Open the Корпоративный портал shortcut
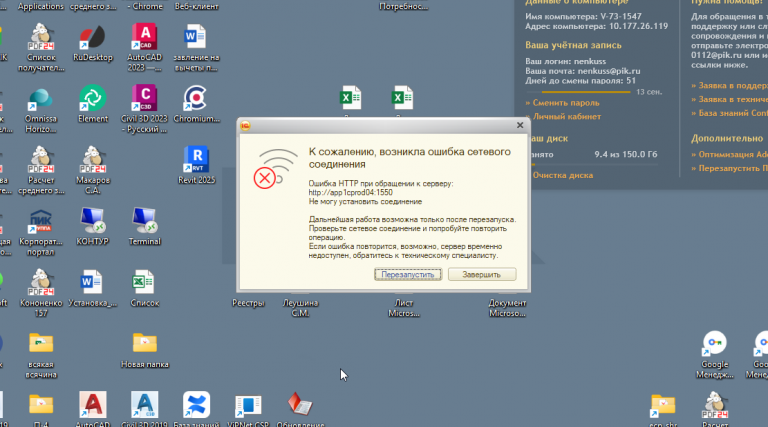 coord(41,232)
